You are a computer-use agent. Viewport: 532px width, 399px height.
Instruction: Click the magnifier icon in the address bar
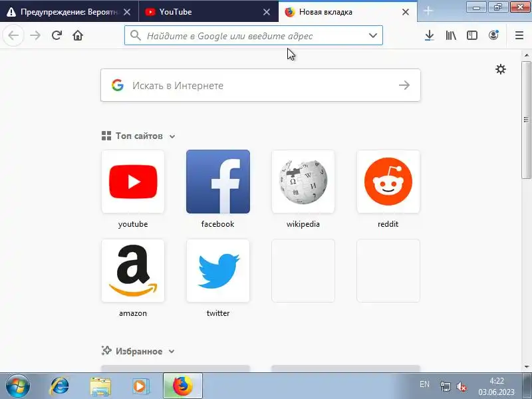pyautogui.click(x=136, y=35)
